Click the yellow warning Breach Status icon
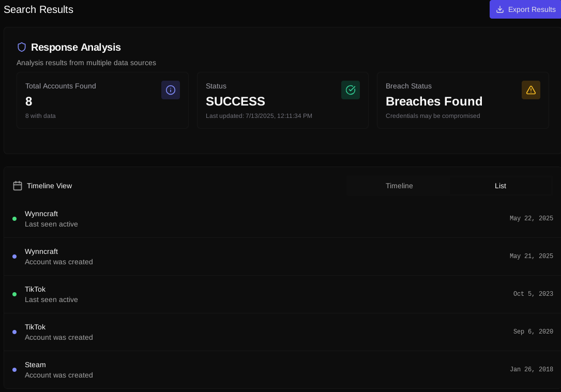The image size is (561, 392). [x=531, y=90]
